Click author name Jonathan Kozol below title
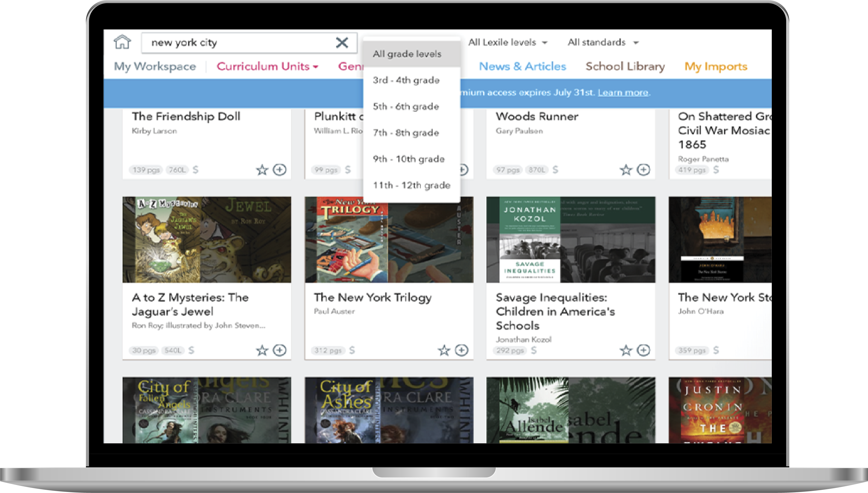This screenshot has height=493, width=868. [x=523, y=339]
